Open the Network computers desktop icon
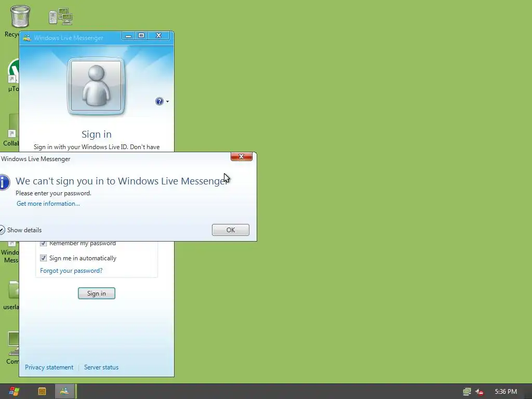The image size is (532, 399). coord(60,16)
